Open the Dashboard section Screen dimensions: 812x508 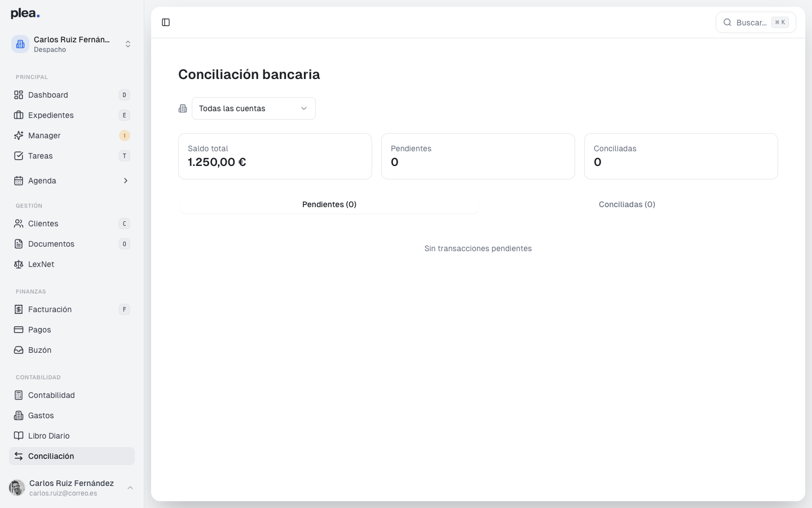pos(48,95)
